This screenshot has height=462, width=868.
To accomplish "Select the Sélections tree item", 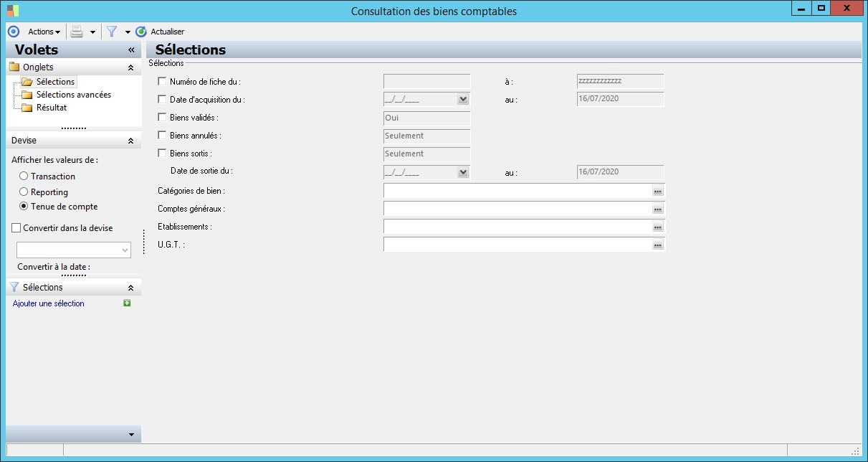I will point(55,82).
